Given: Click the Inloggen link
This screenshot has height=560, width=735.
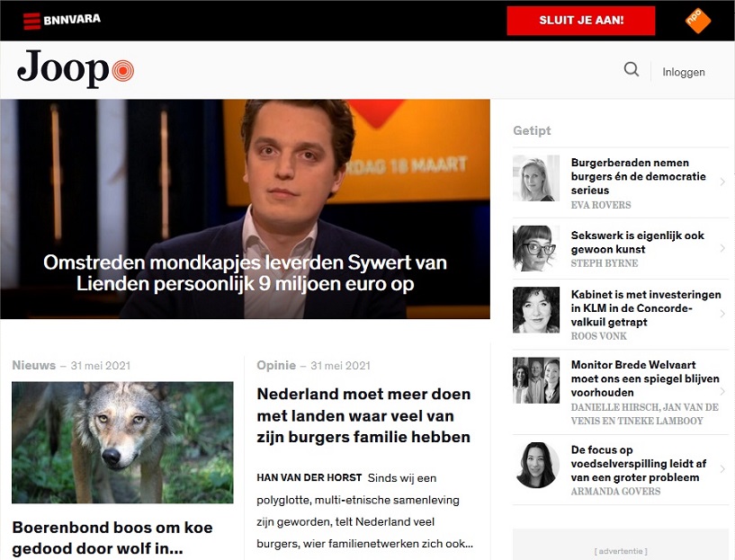Looking at the screenshot, I should [x=684, y=72].
